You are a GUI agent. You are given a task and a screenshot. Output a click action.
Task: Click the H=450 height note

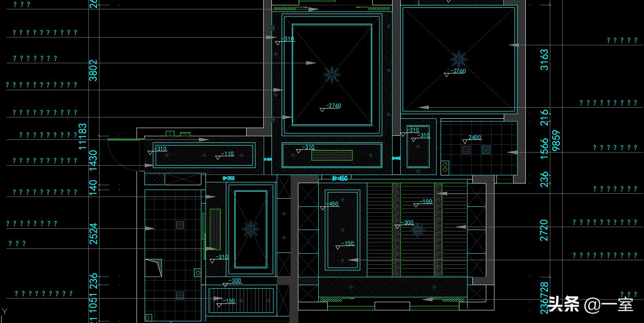pos(340,178)
